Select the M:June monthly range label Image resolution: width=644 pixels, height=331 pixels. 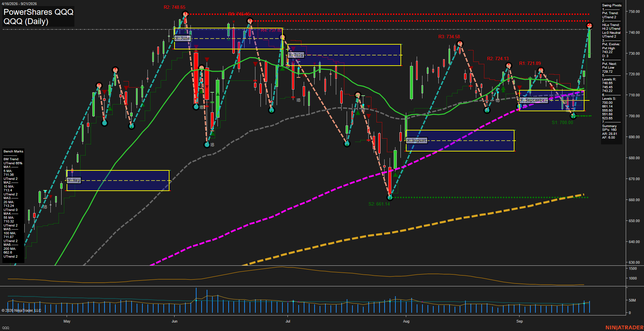pos(183,38)
